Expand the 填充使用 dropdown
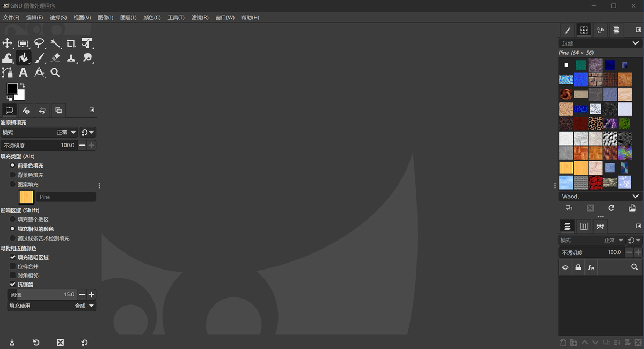Image resolution: width=644 pixels, height=349 pixels. tap(52, 306)
